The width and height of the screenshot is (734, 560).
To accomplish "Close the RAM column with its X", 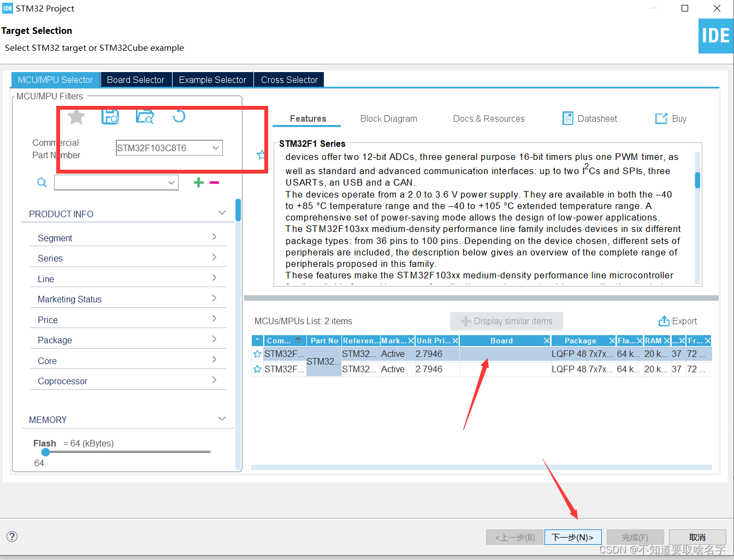I will [667, 341].
